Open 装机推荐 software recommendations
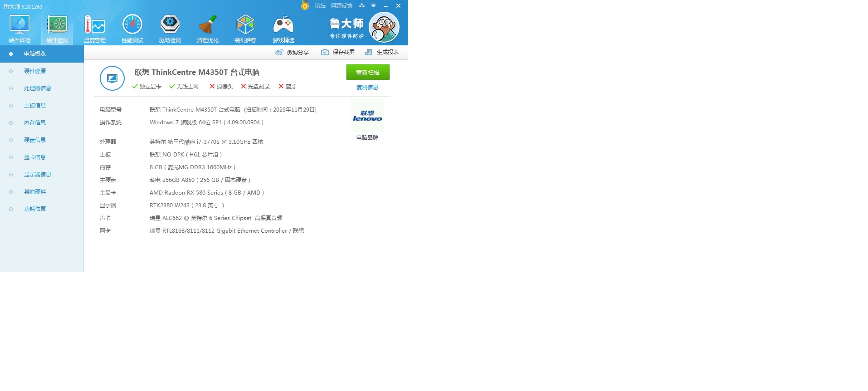Image resolution: width=868 pixels, height=391 pixels. (x=245, y=29)
